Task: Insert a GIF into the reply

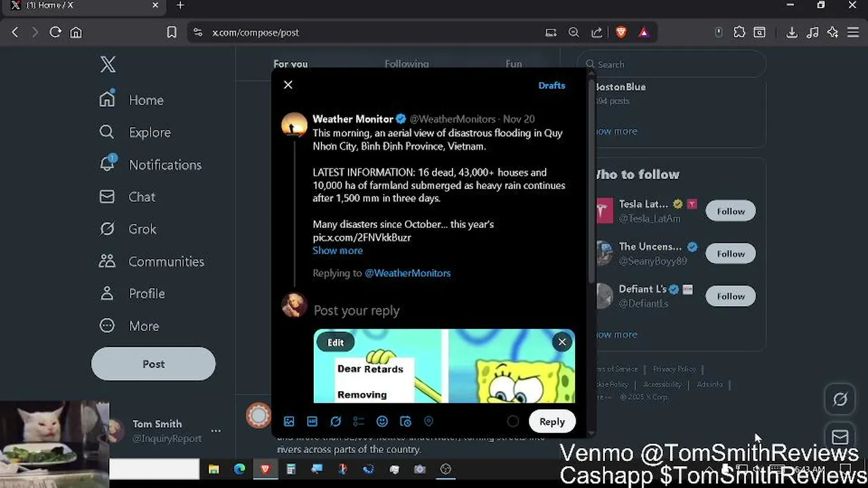Action: point(312,422)
